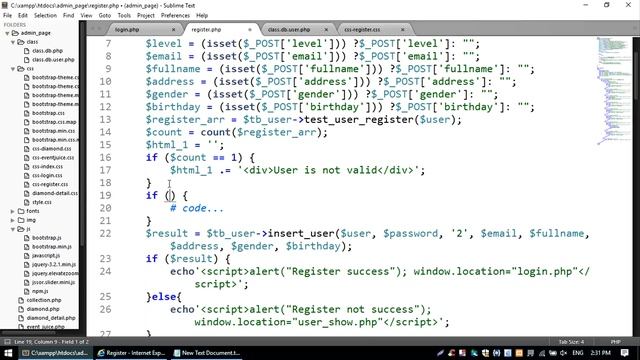Close the register.php tab
Image resolution: width=640 pixels, height=360 pixels.
[x=250, y=30]
